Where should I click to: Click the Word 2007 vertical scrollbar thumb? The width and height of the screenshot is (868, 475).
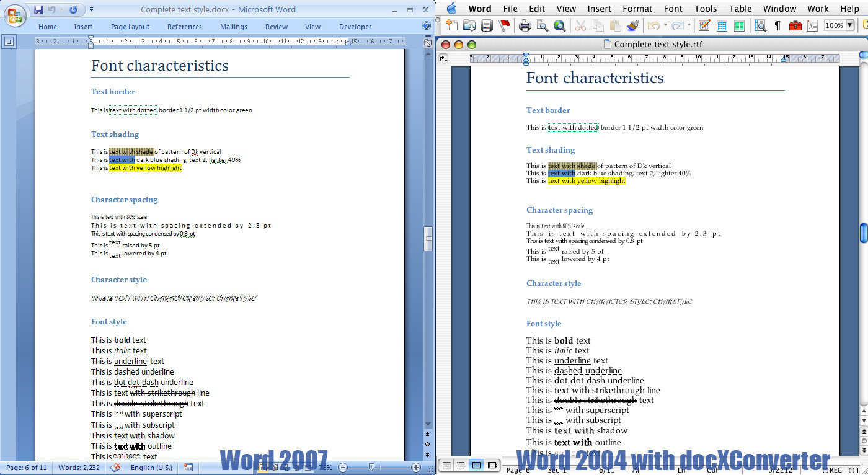[427, 239]
